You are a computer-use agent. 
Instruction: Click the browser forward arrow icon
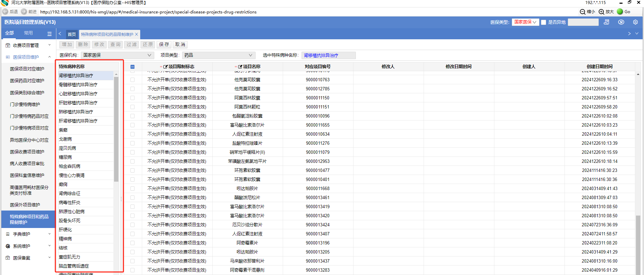[x=24, y=11]
